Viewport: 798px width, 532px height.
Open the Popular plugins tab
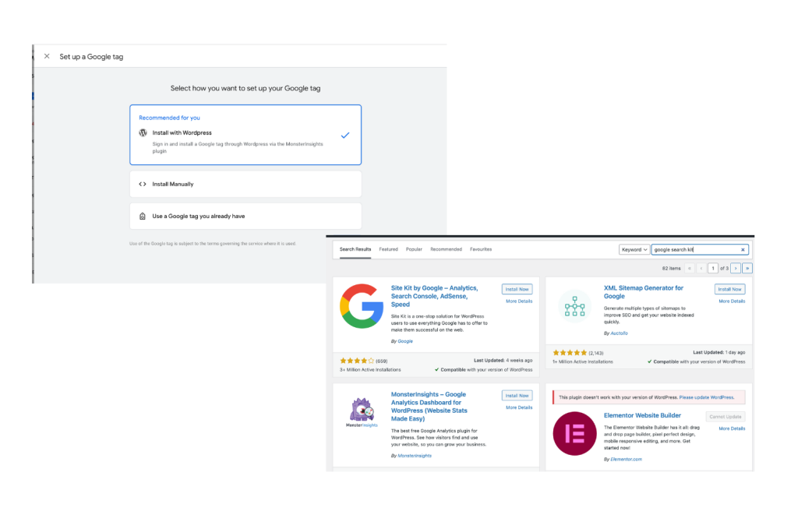coord(414,249)
